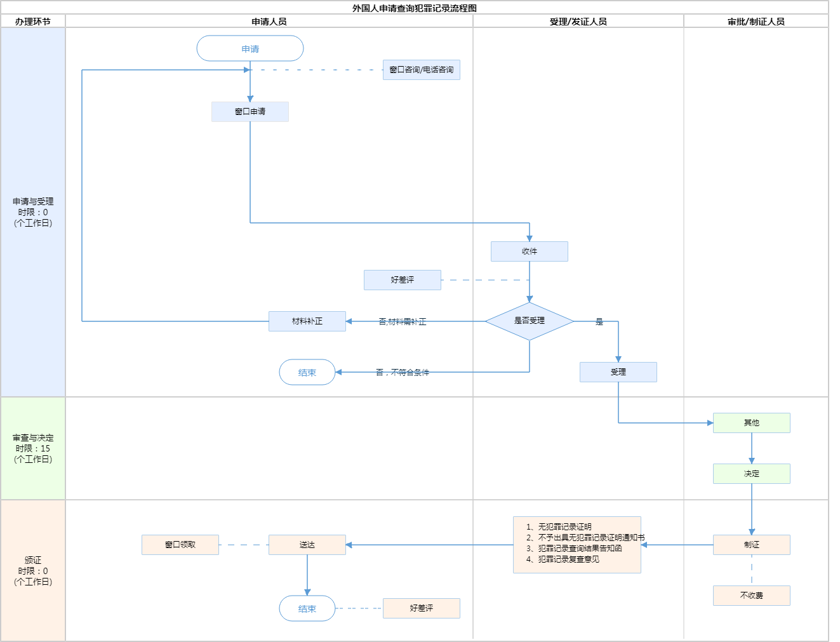Click the 窗口领取 box
The width and height of the screenshot is (840, 642).
(180, 545)
